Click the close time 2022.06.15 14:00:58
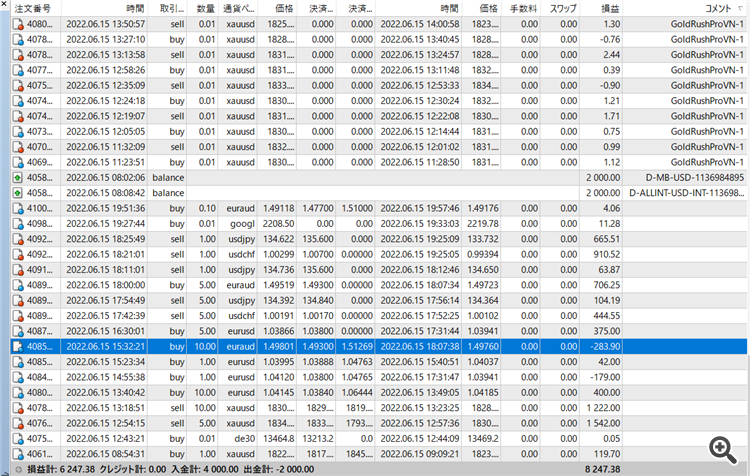750x476 pixels. point(420,24)
